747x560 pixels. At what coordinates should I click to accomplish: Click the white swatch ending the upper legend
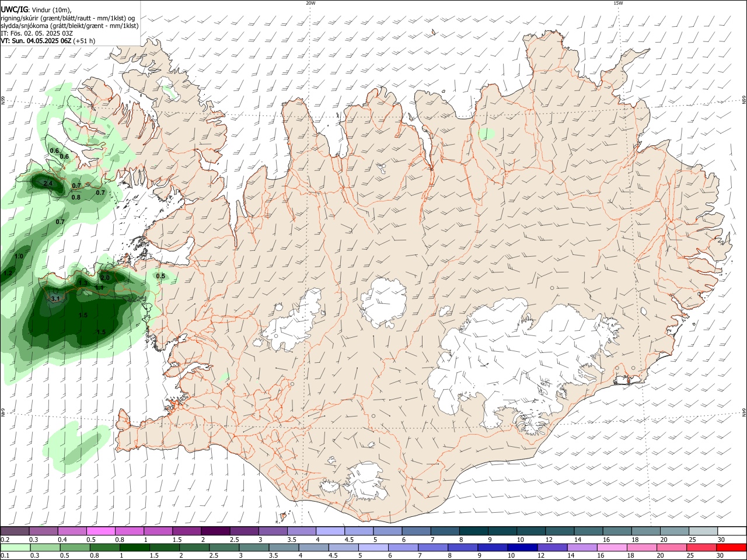(732, 531)
